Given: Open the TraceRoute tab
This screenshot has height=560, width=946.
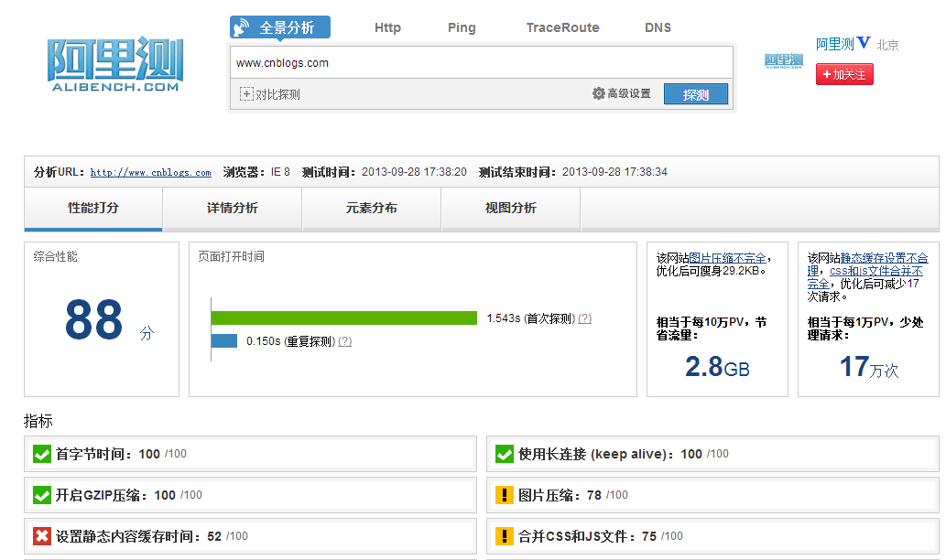Looking at the screenshot, I should click(x=562, y=27).
